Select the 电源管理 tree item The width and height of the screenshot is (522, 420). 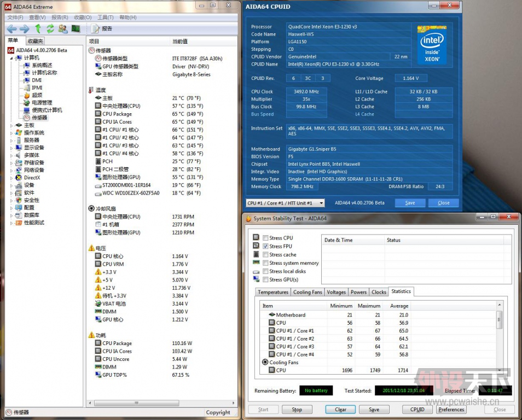[x=42, y=102]
